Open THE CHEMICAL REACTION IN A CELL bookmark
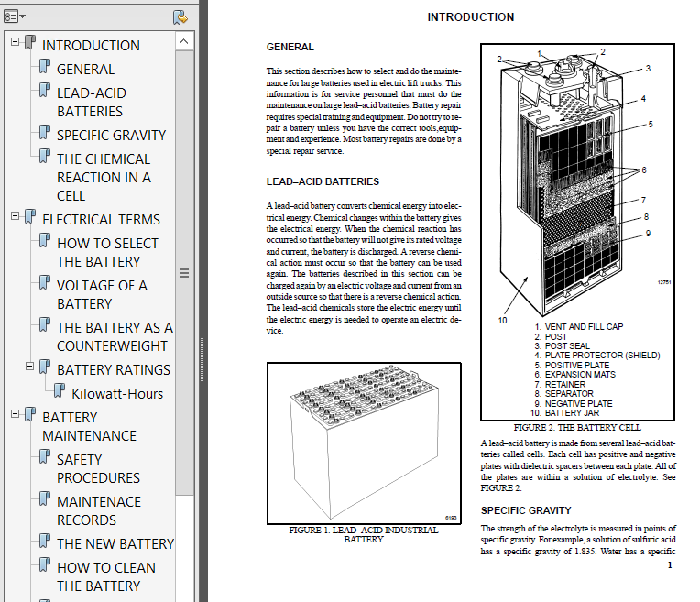Screen dimensions: 700x602 (104, 177)
